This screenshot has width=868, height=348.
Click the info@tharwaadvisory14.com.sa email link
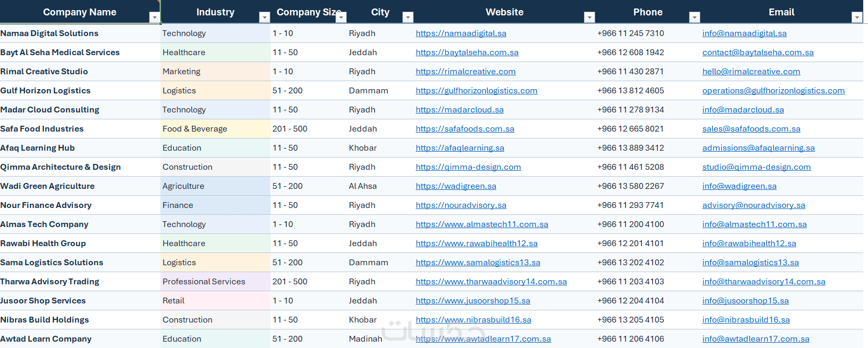(764, 282)
